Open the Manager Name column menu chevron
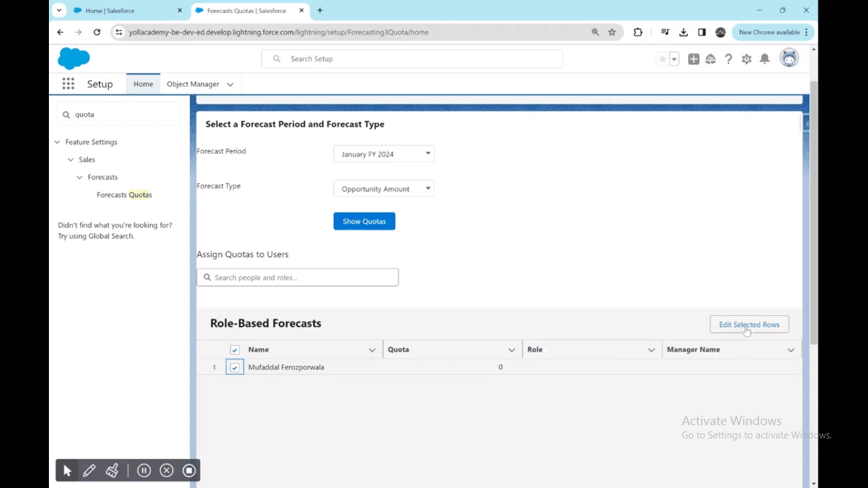This screenshot has width=868, height=488. pyautogui.click(x=791, y=349)
